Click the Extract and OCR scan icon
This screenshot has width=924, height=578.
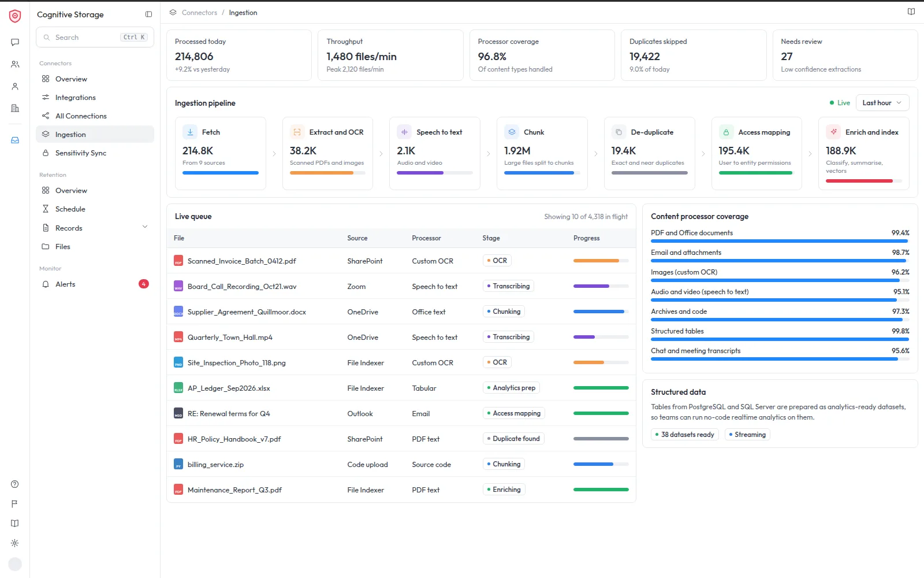[297, 132]
